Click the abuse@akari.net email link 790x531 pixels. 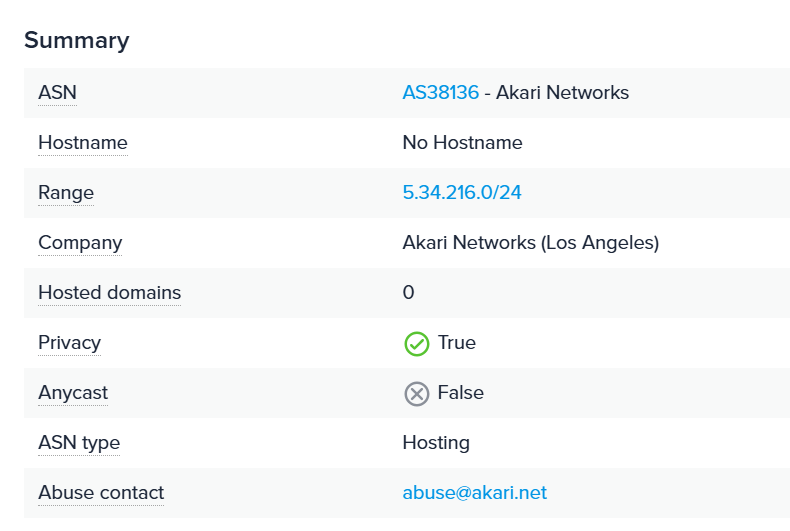[x=474, y=493]
